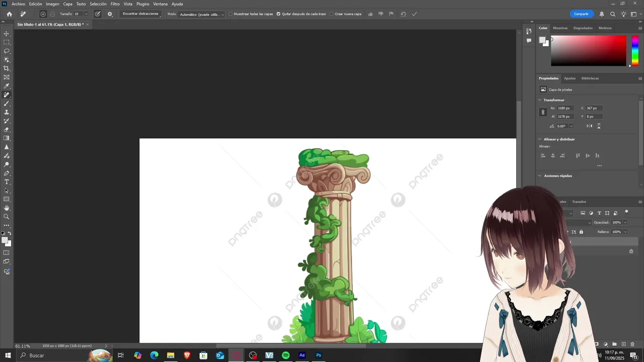Select the Move tool
The image size is (644, 362).
pos(7,34)
